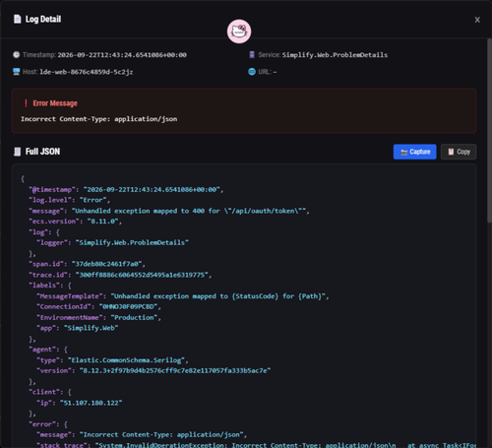Image resolution: width=492 pixels, height=448 pixels.
Task: Click the Log Detail document icon
Action: (17, 19)
